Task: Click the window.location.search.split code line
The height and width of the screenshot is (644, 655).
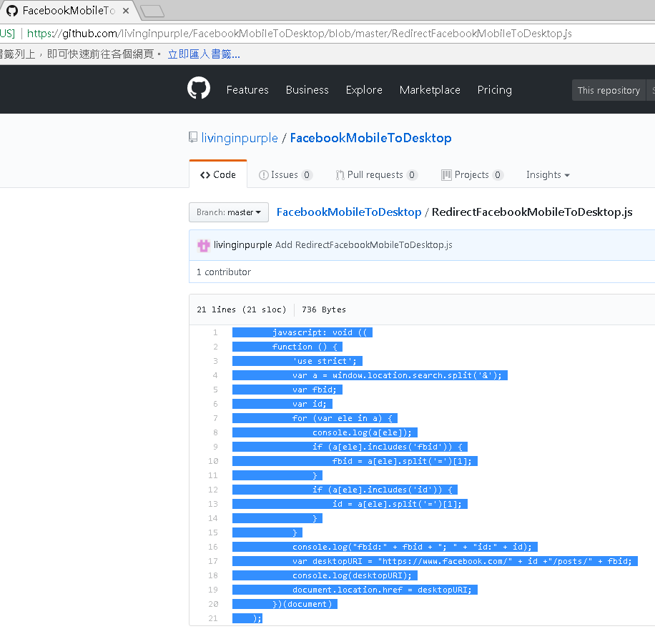Action: click(x=397, y=375)
